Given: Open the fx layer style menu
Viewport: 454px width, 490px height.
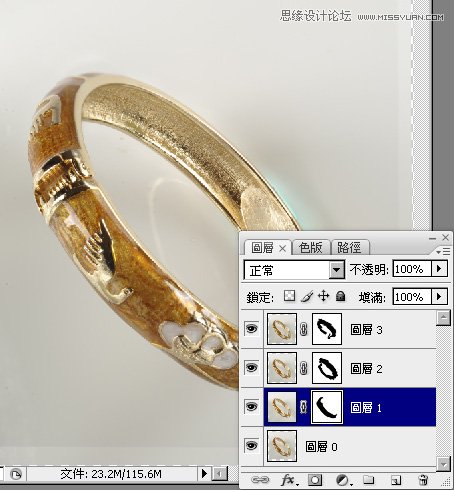Looking at the screenshot, I should coord(289,480).
